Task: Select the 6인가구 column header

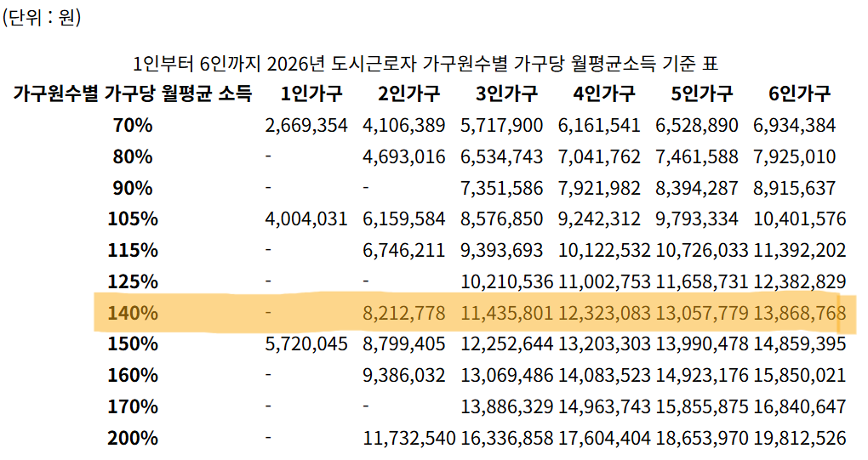Action: tap(799, 94)
